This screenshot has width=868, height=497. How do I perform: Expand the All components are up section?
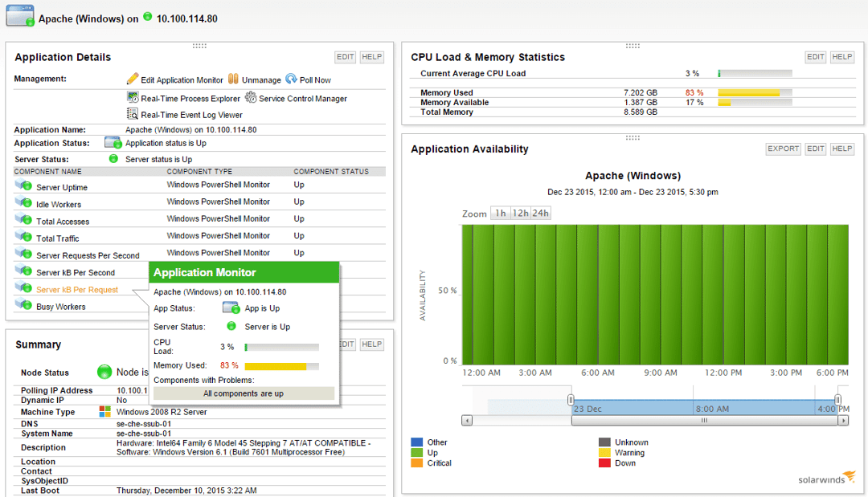[245, 393]
